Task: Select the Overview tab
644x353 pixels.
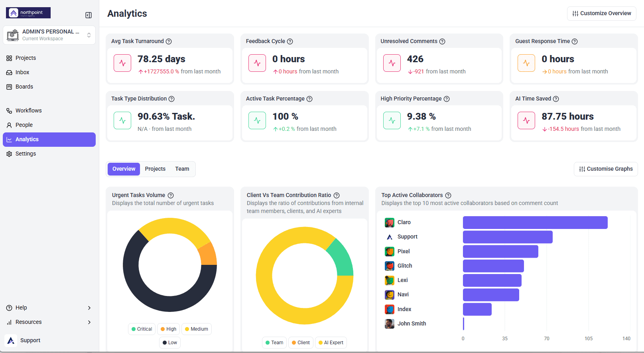Action: coord(124,169)
